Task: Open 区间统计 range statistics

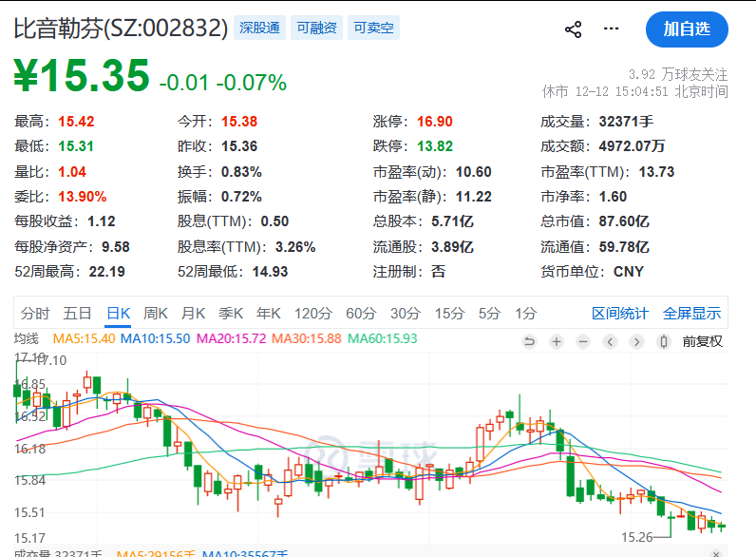Action: 620,314
